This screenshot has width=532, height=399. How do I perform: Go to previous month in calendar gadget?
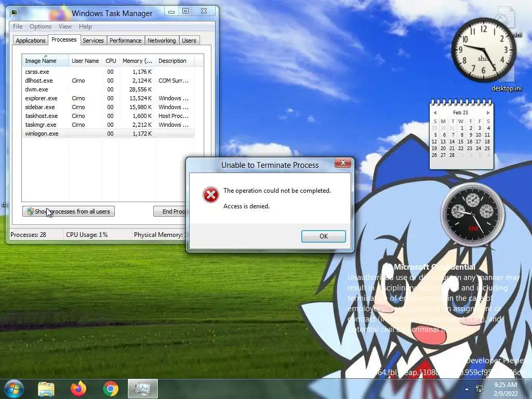tap(435, 113)
